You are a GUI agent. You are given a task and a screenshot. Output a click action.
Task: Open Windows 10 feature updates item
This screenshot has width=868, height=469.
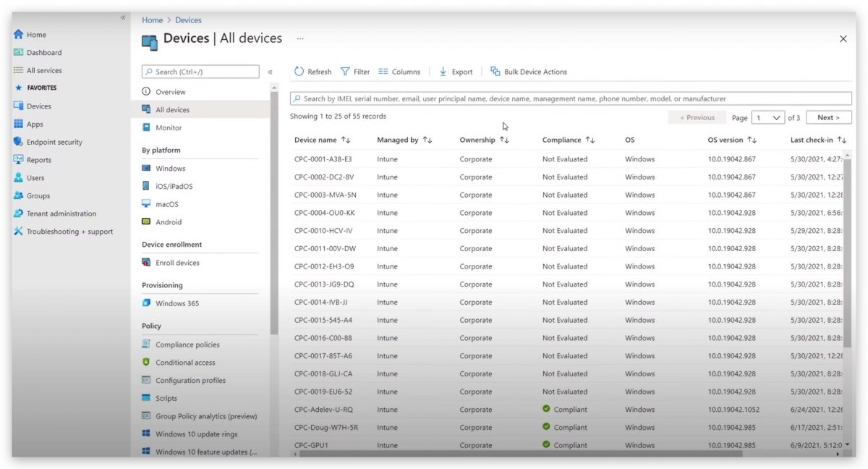point(206,452)
